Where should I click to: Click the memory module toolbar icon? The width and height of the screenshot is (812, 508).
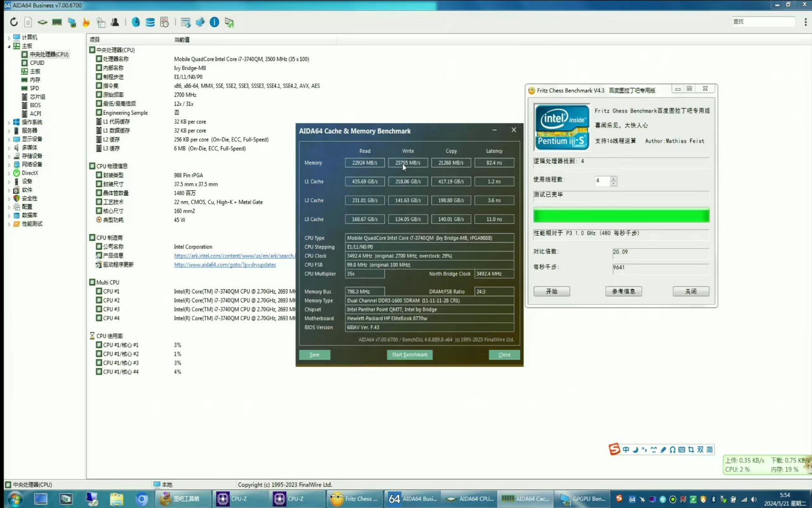click(x=57, y=22)
